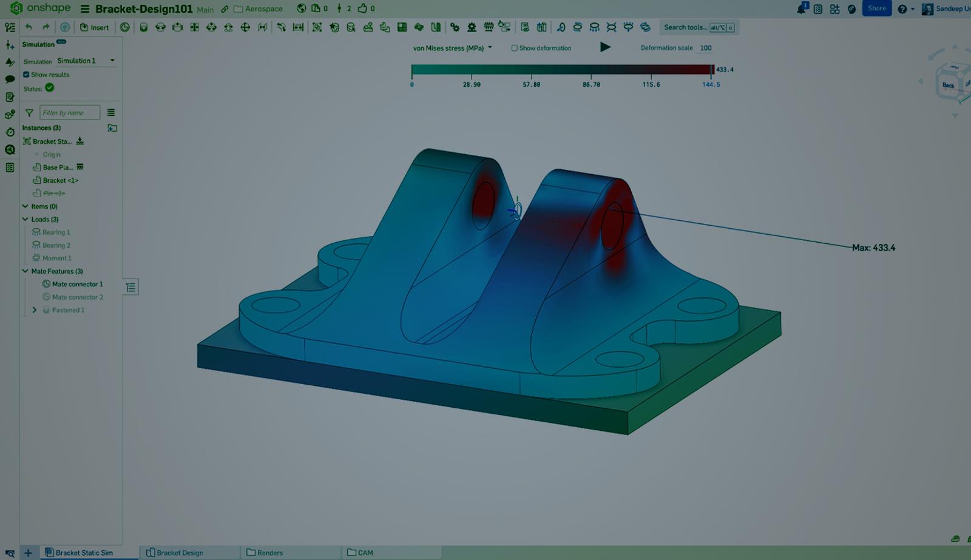Viewport: 971px width, 560px height.
Task: Click the filter funnel icon above Instances
Action: tap(29, 112)
